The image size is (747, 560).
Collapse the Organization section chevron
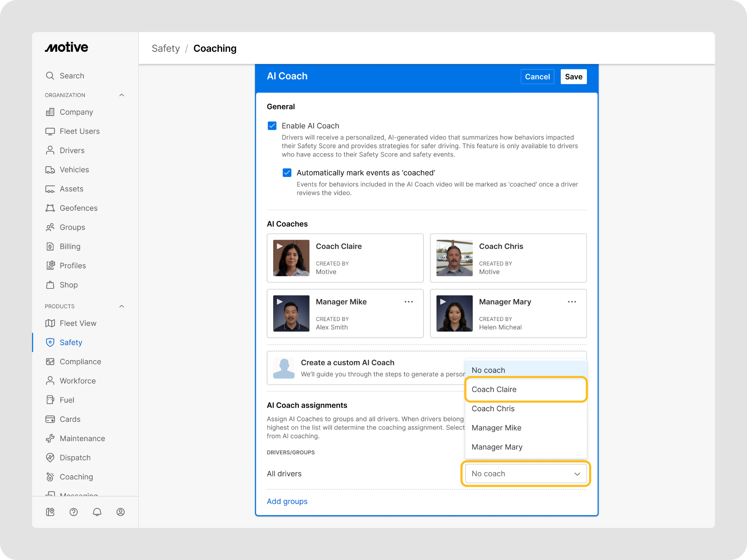(122, 95)
